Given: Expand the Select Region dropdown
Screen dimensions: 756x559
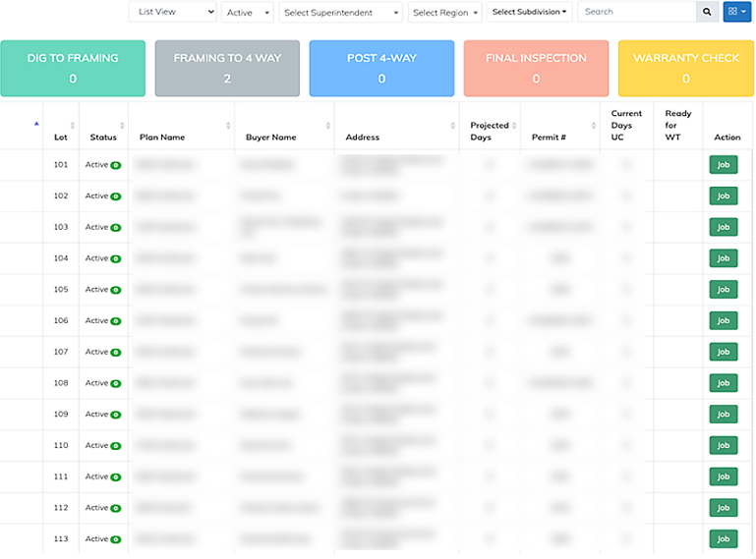Looking at the screenshot, I should click(x=444, y=13).
